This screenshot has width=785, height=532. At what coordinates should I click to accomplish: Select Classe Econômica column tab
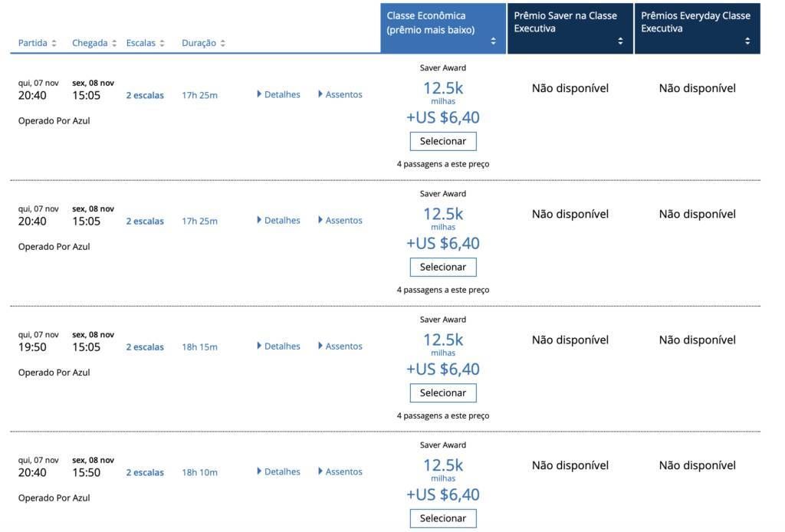443,28
